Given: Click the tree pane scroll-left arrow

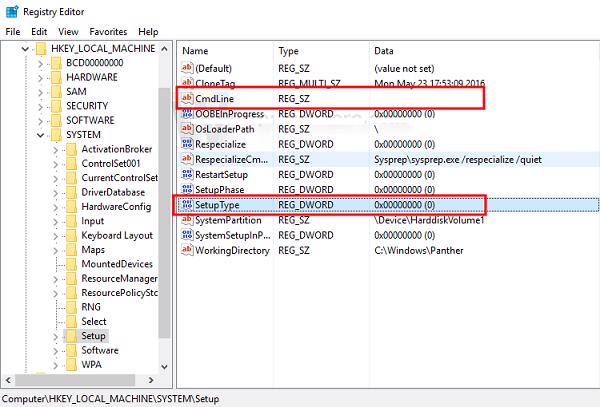Looking at the screenshot, I should coord(8,380).
